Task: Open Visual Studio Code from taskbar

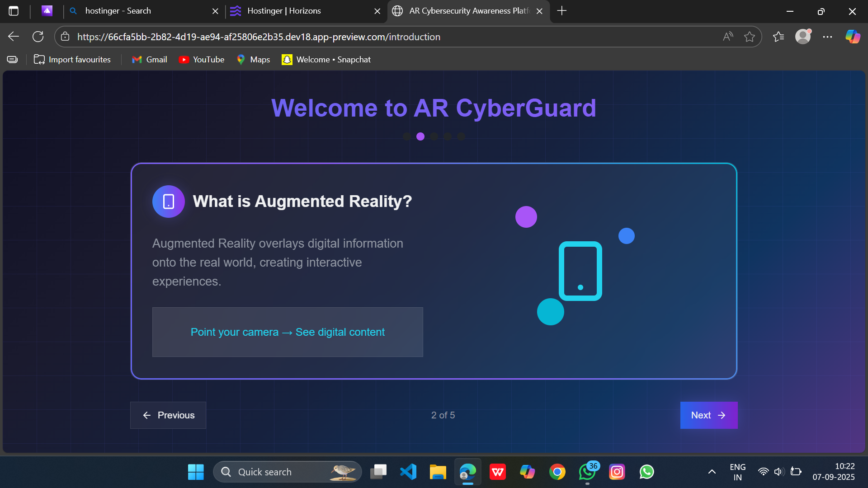Action: pyautogui.click(x=408, y=472)
